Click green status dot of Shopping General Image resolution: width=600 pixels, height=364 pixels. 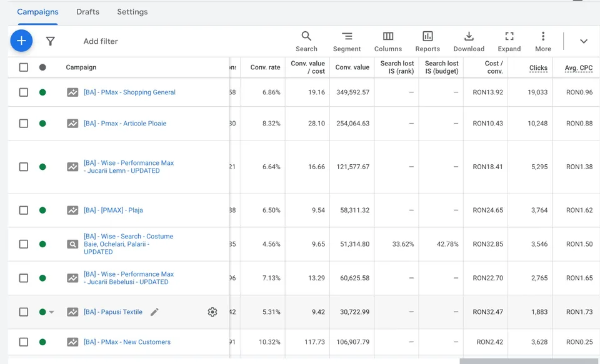point(42,92)
